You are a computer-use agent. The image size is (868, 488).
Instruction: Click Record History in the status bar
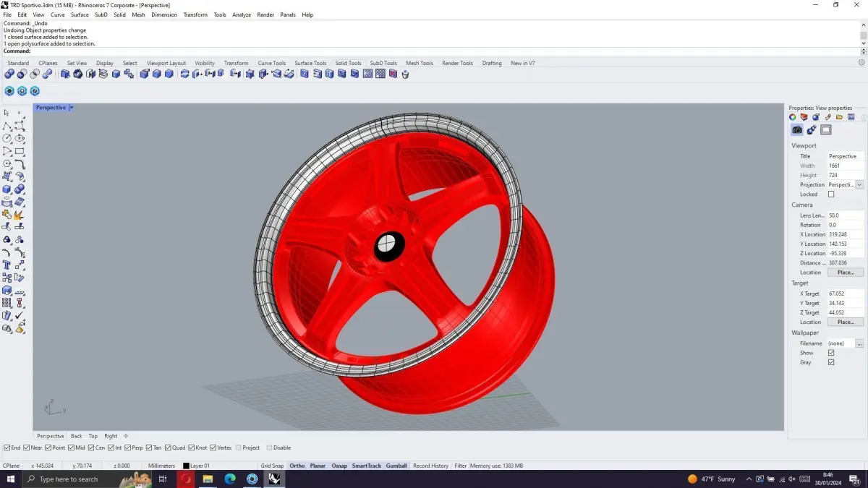pos(430,466)
